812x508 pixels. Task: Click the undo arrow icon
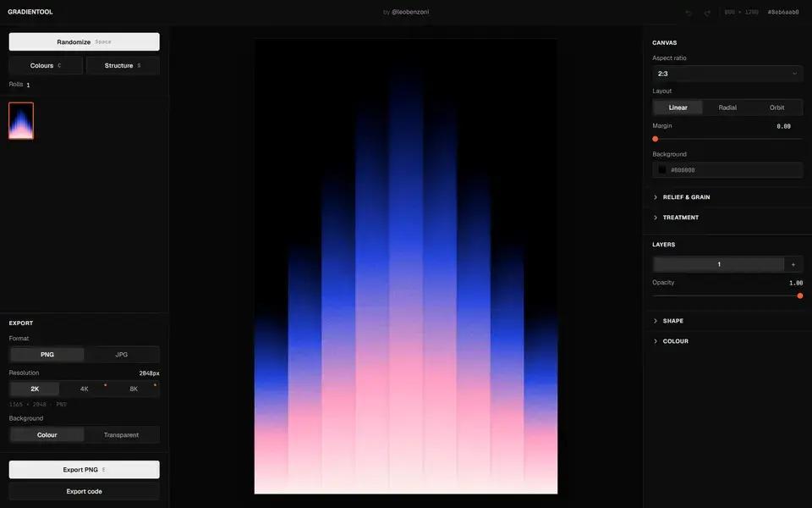tap(689, 13)
